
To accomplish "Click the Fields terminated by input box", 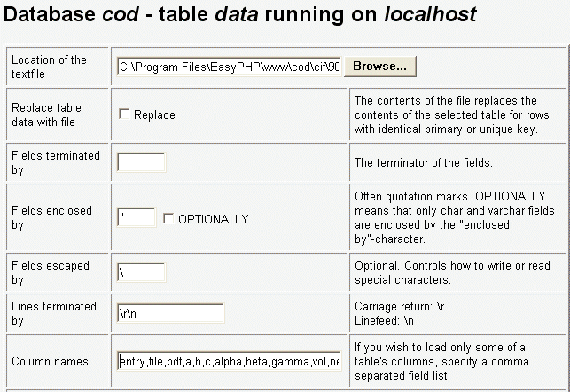I will tap(141, 162).
